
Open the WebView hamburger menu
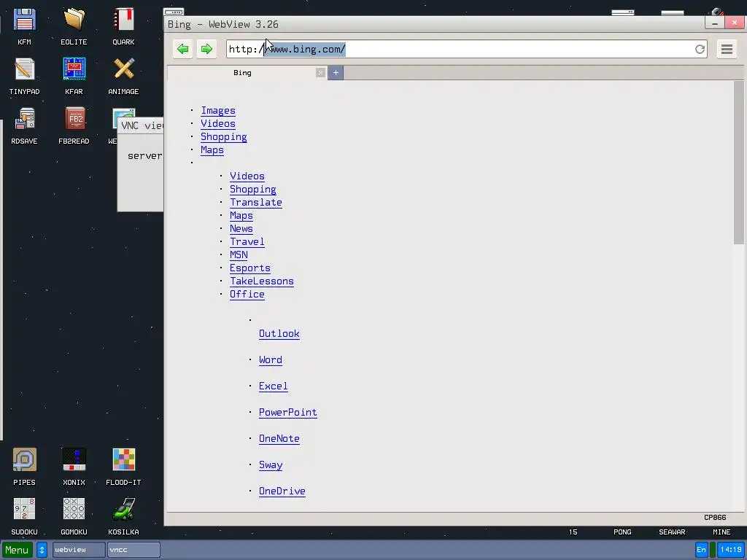pos(727,49)
